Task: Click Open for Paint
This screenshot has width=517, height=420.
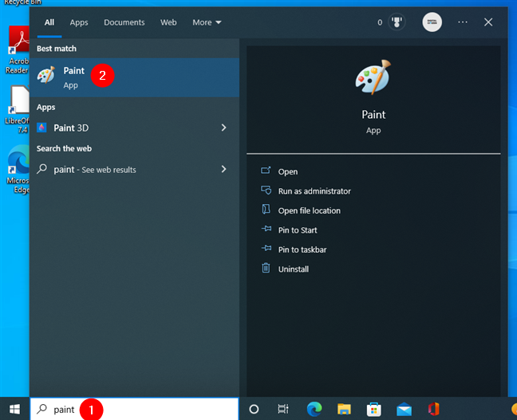Action: pyautogui.click(x=287, y=171)
